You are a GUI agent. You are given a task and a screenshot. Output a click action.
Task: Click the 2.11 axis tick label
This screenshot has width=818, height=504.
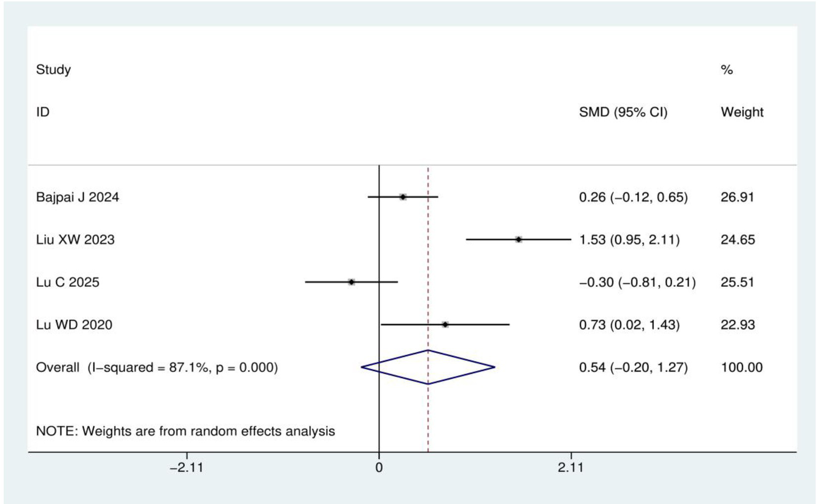pos(571,468)
